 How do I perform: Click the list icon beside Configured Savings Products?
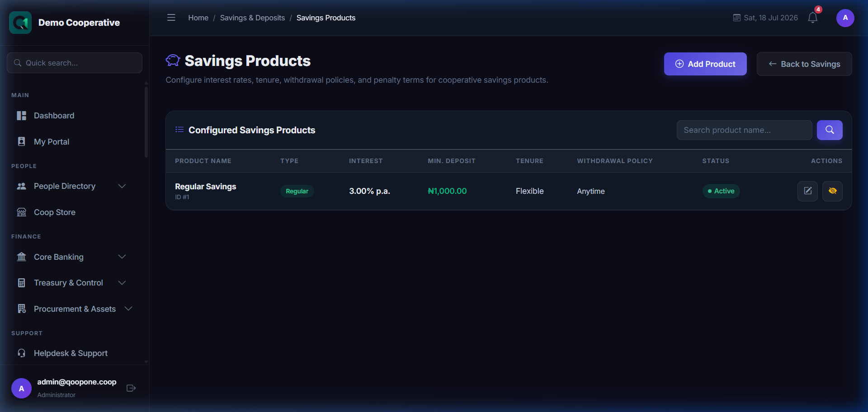179,130
